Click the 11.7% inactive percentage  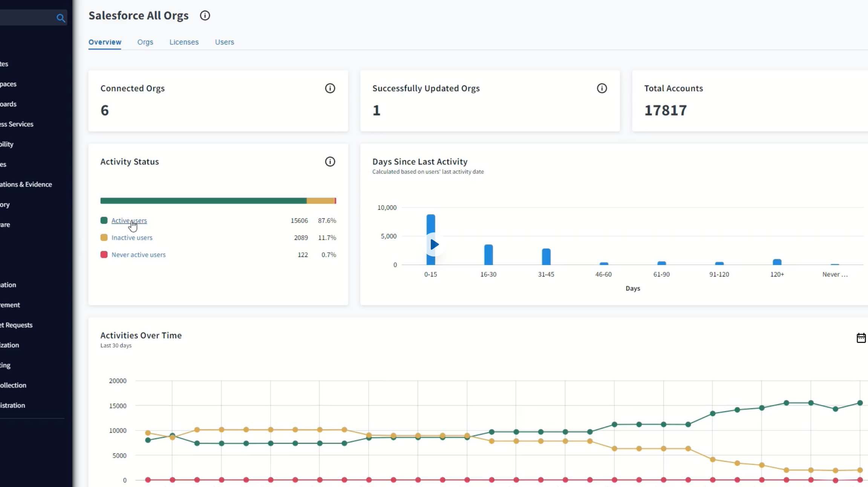pos(327,238)
